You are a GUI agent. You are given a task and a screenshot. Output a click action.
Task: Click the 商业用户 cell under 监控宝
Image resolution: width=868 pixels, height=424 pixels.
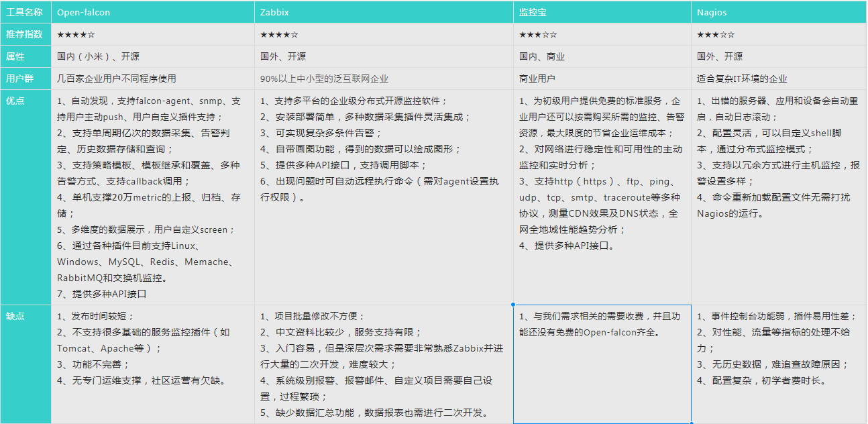537,78
